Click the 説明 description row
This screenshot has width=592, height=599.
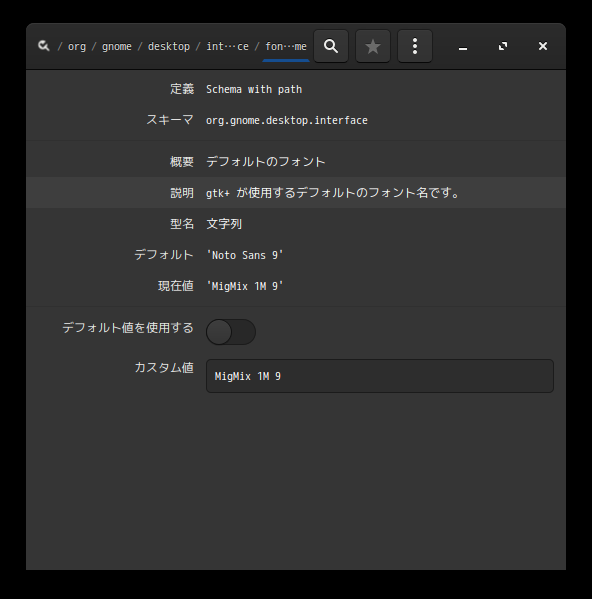click(x=296, y=193)
